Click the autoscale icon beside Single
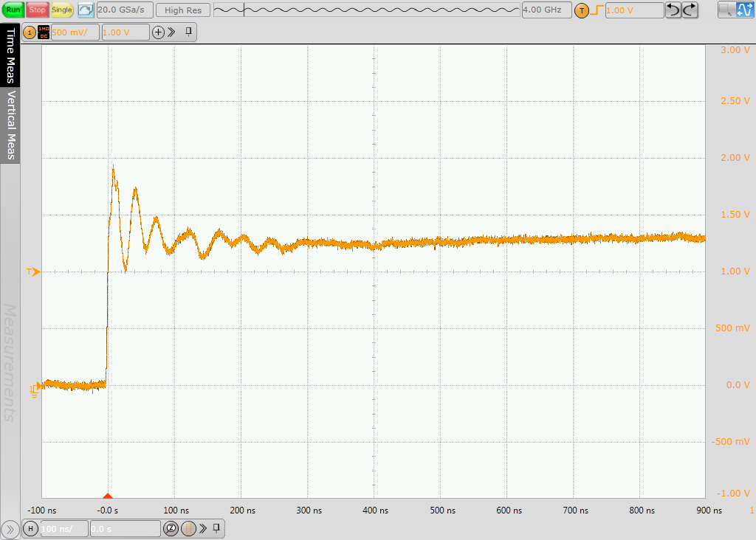 point(86,10)
